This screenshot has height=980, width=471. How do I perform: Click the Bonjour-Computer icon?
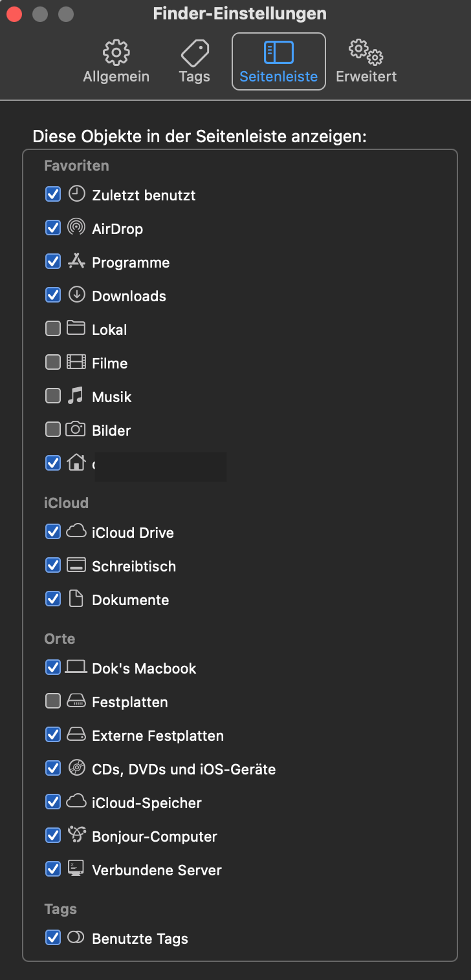tap(76, 835)
